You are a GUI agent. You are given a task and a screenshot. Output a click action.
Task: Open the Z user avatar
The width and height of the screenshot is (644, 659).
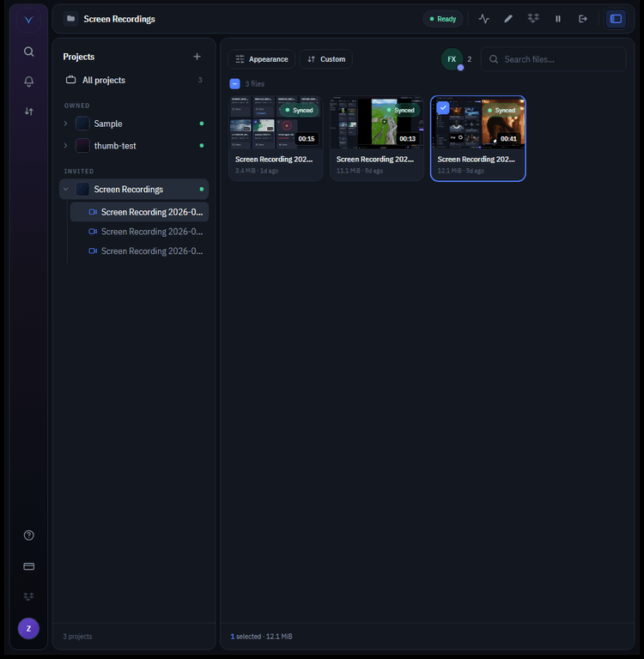click(28, 628)
